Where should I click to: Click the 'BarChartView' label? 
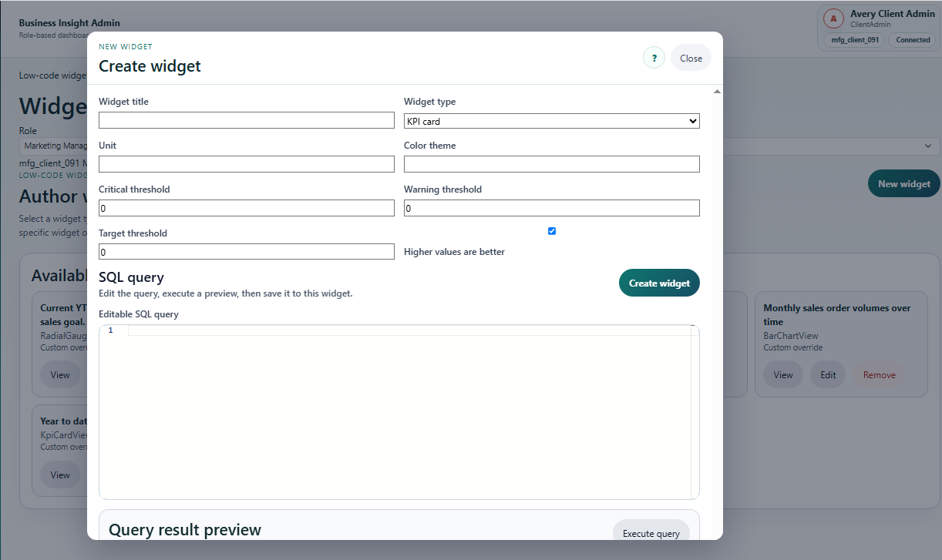click(x=791, y=336)
